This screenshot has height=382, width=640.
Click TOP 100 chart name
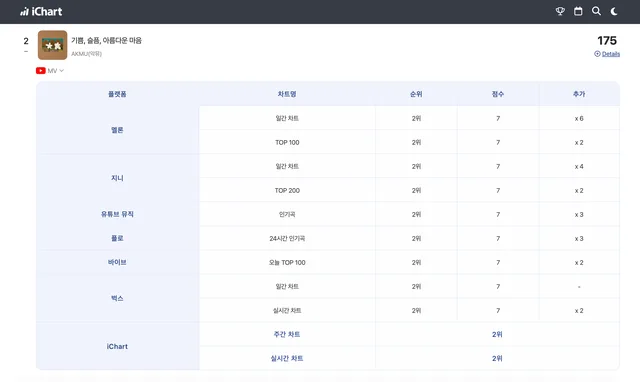click(287, 142)
